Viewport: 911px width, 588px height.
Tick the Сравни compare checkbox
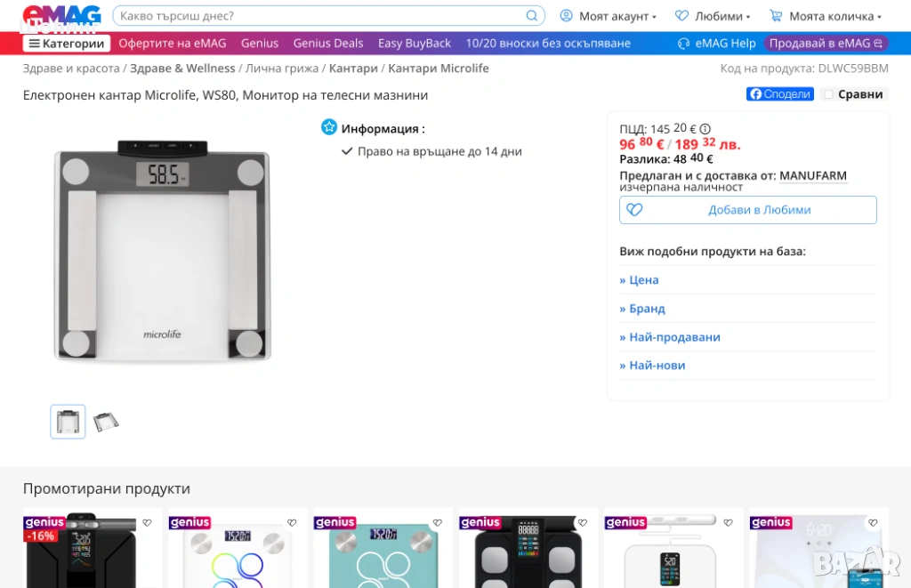click(x=828, y=94)
